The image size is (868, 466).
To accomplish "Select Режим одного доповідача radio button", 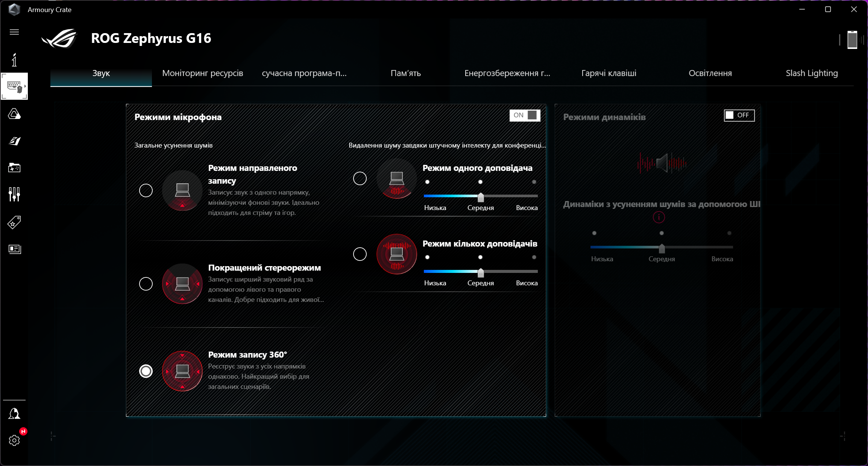I will (x=360, y=179).
